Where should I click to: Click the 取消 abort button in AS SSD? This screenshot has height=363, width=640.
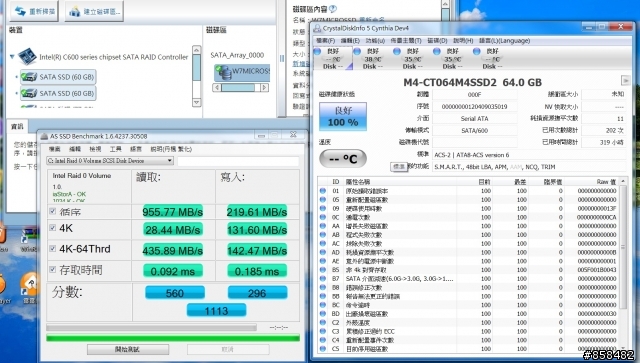[x=228, y=350]
